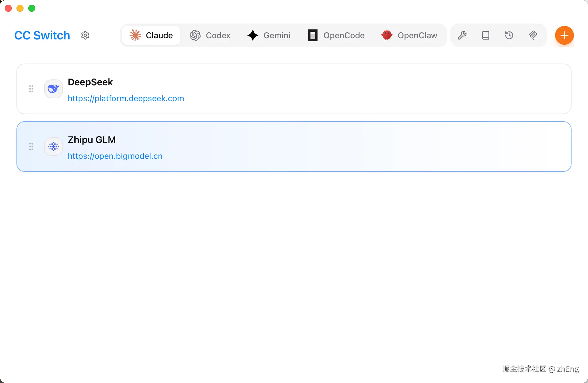Click the paperclip attachment icon
Screen dimensions: 588x383
[533, 35]
